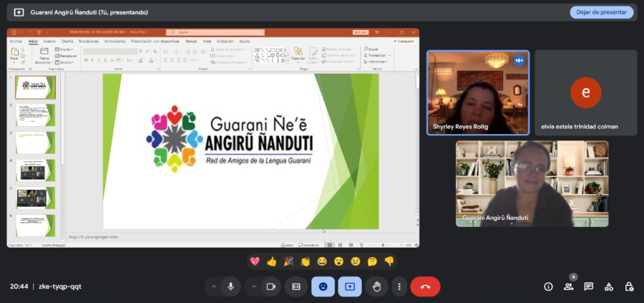Switch to the Transiciones tab
644x303 pixels.
pyautogui.click(x=89, y=41)
